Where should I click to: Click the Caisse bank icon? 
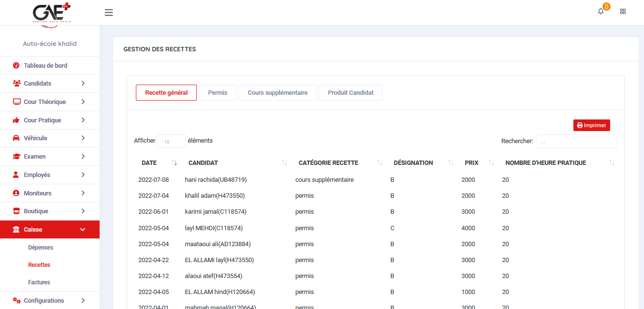click(16, 229)
